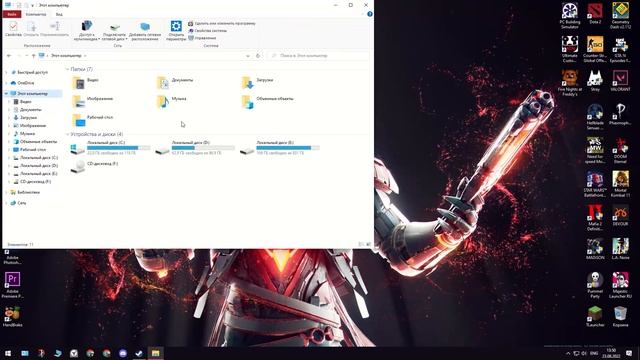This screenshot has height=360, width=640.
Task: Select OneDrive in the navigation pane
Action: [26, 83]
